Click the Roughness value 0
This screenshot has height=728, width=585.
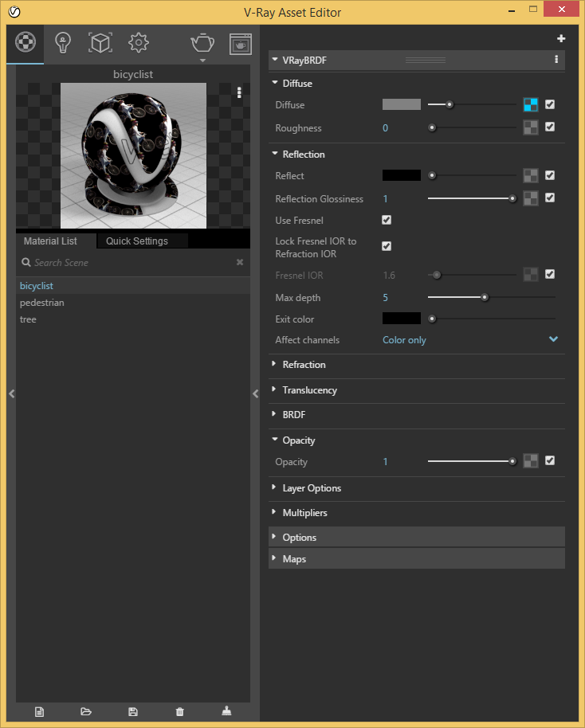pos(385,128)
